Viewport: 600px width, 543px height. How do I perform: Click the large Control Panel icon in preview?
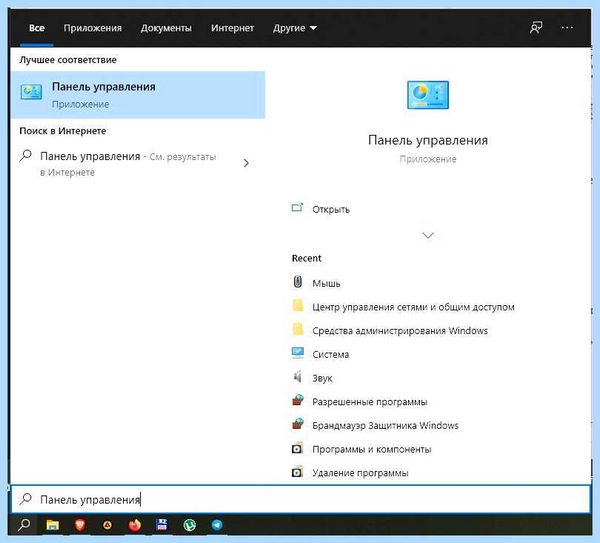tap(428, 95)
